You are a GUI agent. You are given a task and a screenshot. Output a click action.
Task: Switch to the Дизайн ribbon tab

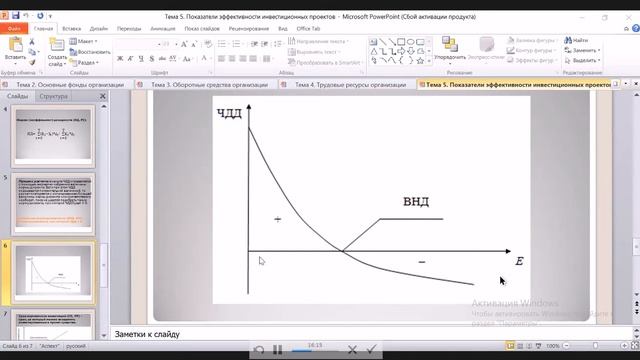pos(99,29)
